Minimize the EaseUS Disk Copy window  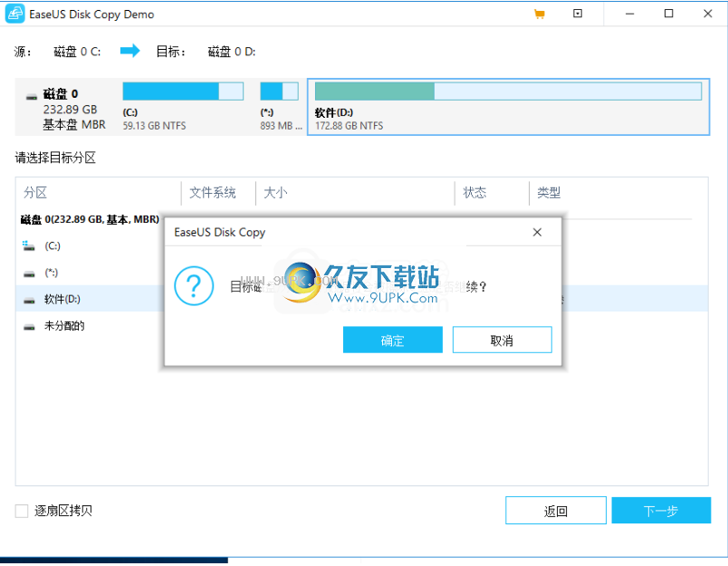[x=629, y=14]
